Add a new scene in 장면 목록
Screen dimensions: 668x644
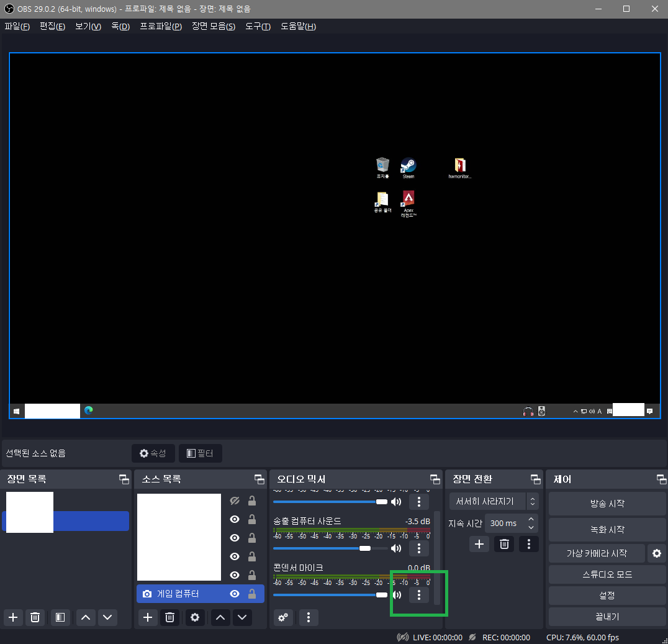click(13, 617)
